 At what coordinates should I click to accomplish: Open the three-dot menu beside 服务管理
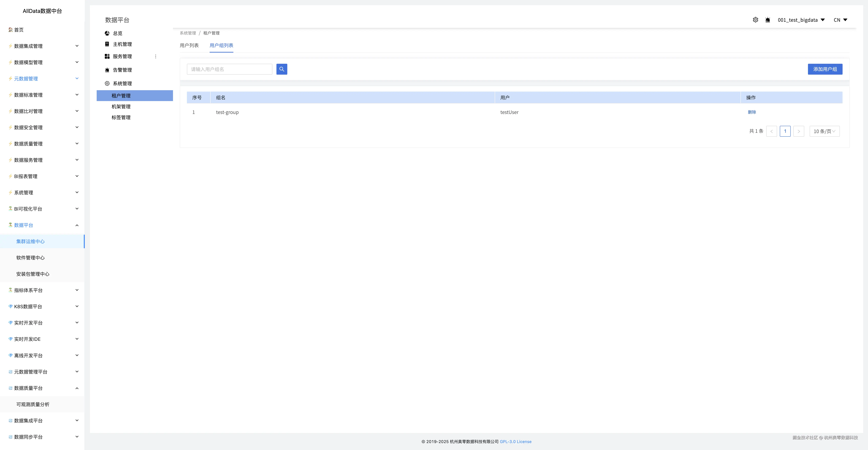pyautogui.click(x=156, y=56)
